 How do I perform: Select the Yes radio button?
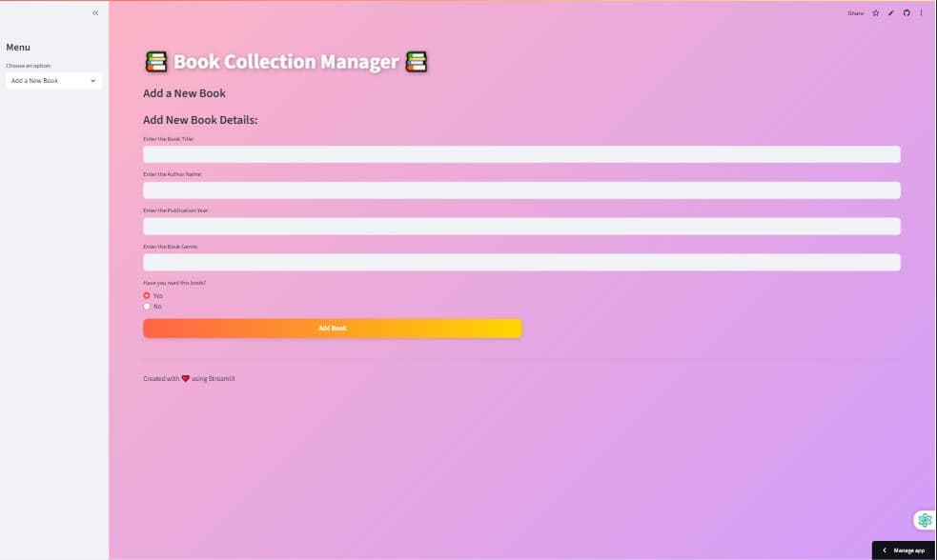[x=147, y=295]
